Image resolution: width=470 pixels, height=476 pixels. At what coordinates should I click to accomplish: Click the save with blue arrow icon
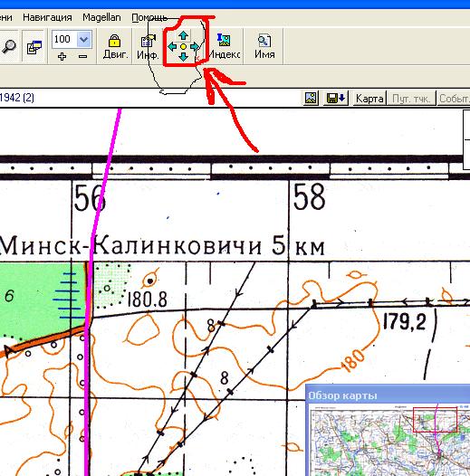335,98
